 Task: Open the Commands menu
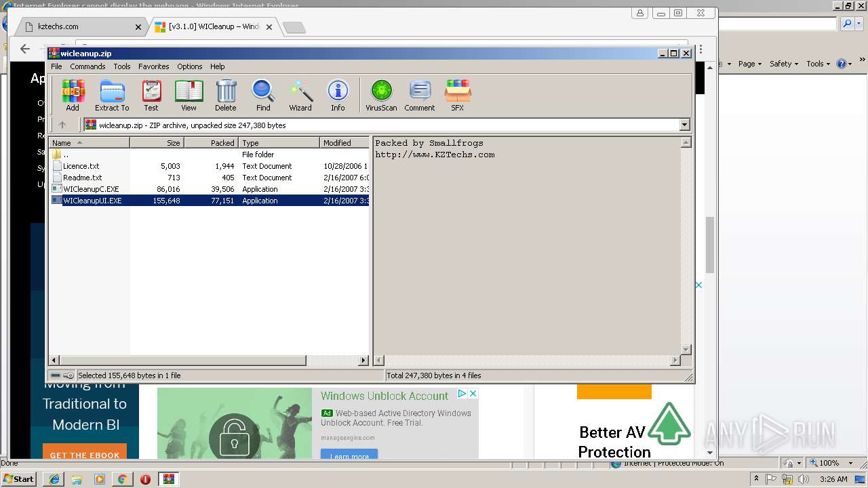87,66
